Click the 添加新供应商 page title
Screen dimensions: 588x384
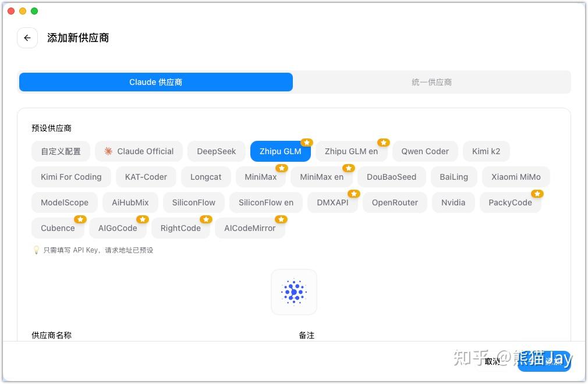coord(78,38)
